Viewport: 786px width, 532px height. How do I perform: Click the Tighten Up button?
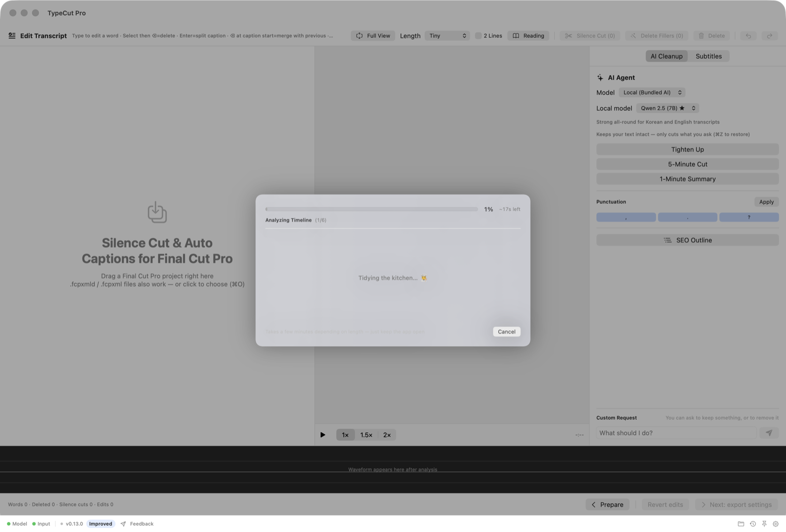[x=687, y=149]
